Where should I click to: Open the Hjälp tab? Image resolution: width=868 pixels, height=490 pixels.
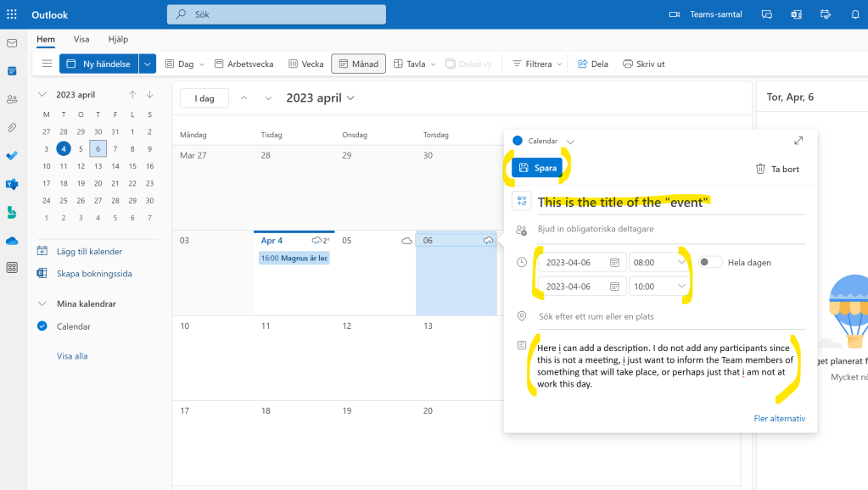(x=118, y=39)
